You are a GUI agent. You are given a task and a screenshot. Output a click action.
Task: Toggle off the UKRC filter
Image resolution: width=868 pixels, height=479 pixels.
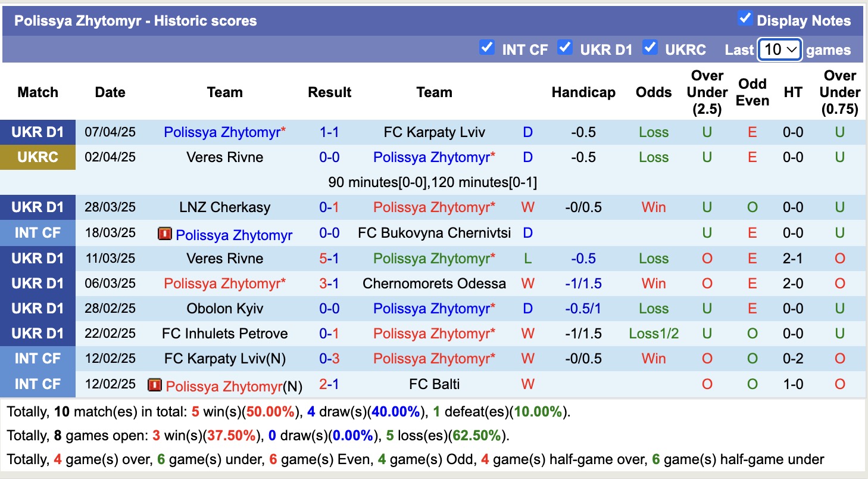click(x=650, y=46)
